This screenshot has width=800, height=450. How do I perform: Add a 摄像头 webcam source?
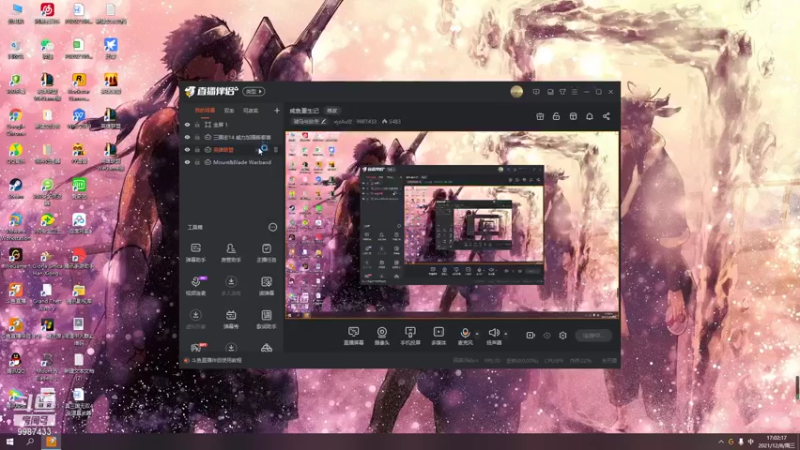(x=382, y=336)
